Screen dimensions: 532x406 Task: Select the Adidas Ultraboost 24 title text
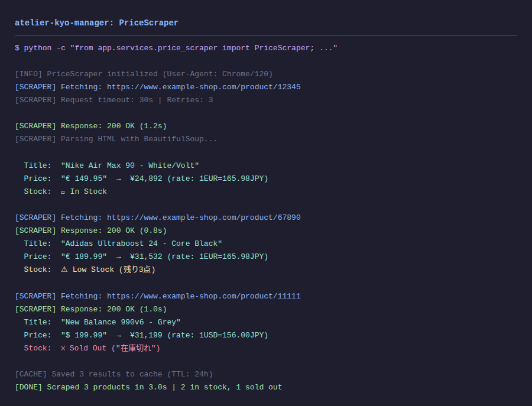coord(141,244)
